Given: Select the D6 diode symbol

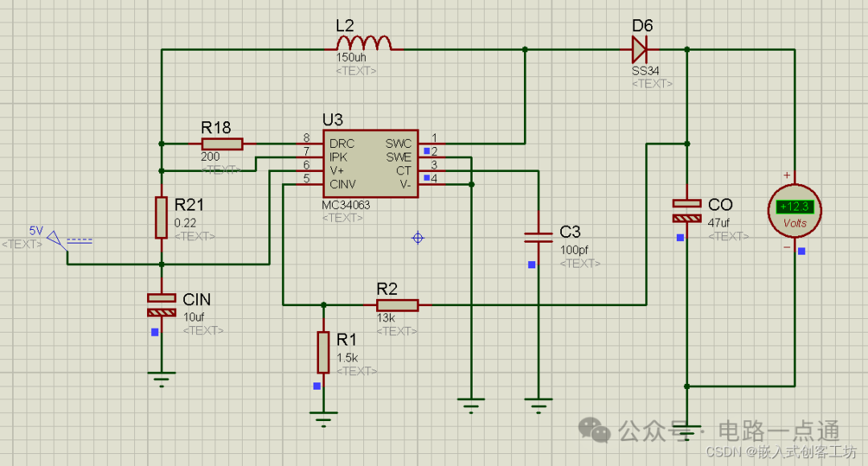Looking at the screenshot, I should coord(640,49).
